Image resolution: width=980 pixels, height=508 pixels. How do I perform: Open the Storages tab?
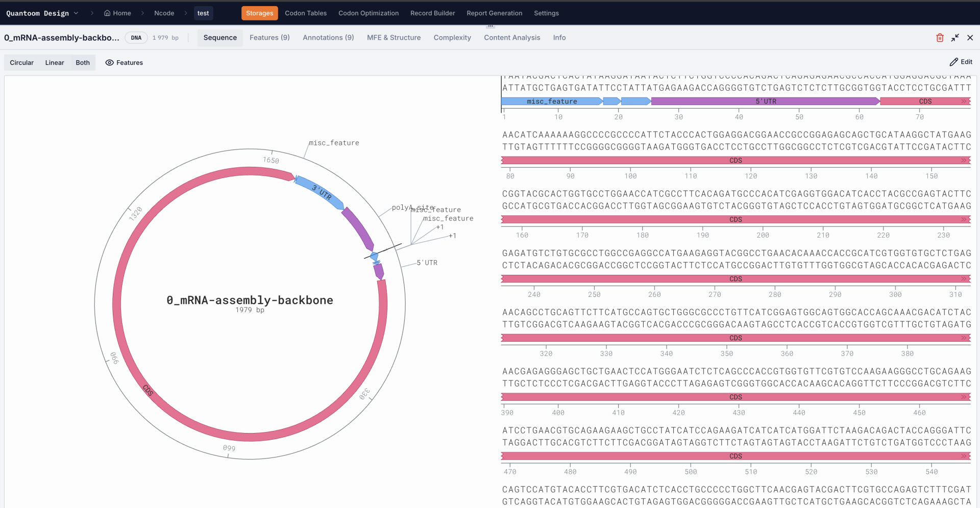260,13
